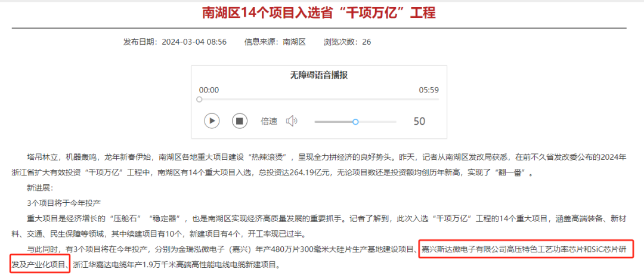Click the 信息来源：南湖区 source label

(x=274, y=42)
